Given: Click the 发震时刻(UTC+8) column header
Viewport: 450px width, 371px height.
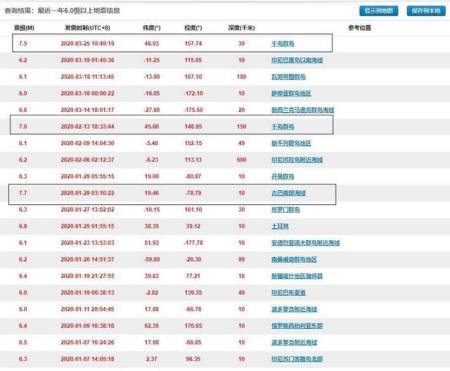Looking at the screenshot, I should (x=87, y=28).
